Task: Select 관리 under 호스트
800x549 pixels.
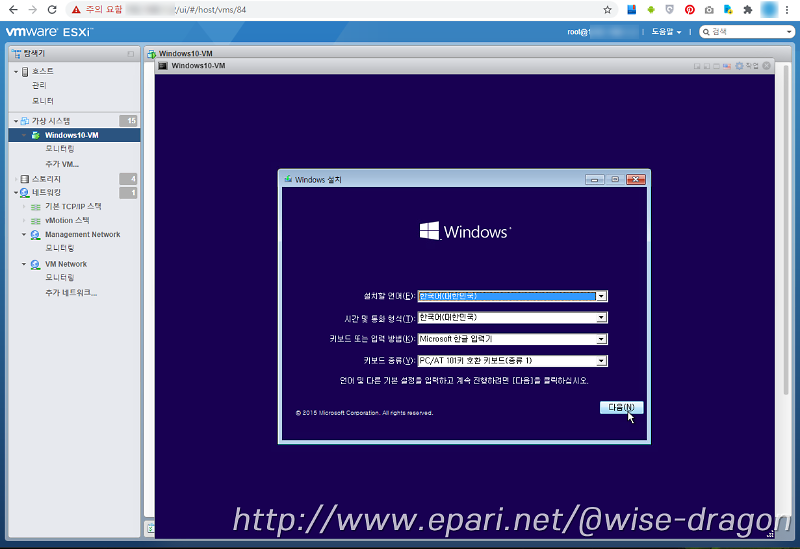Action: click(x=39, y=85)
